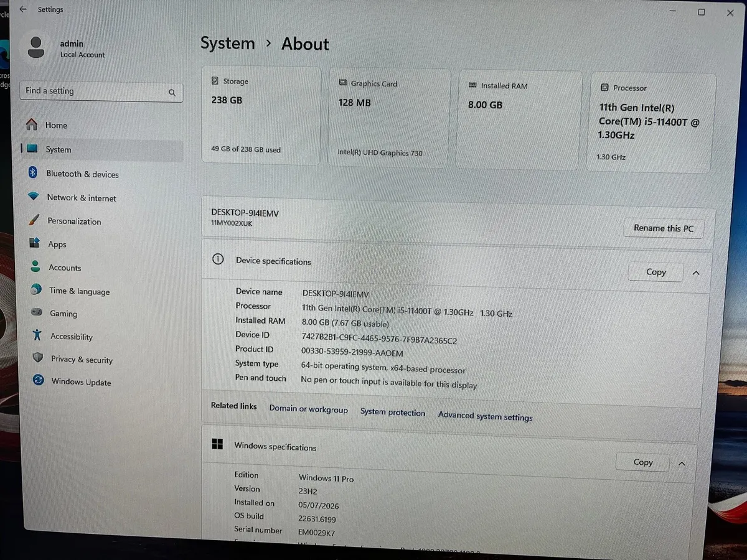Click the Storage 238 GB card
This screenshot has height=560, width=747.
tap(261, 115)
